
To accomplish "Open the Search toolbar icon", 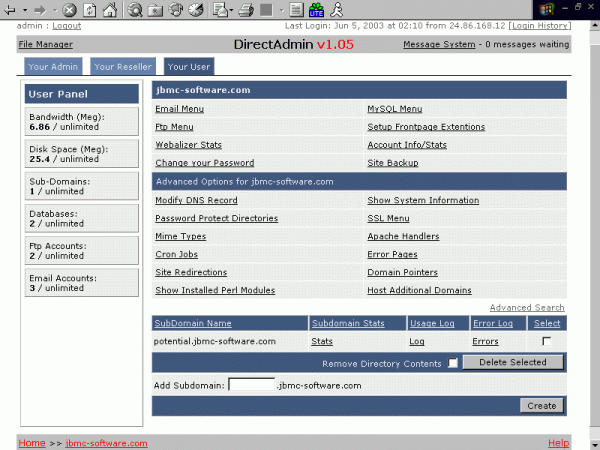I will (x=135, y=10).
